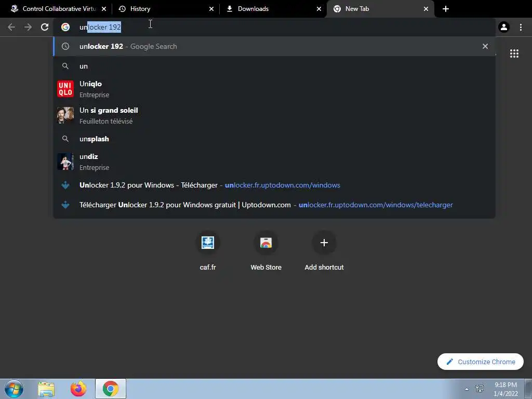Screen dimensions: 532x399
Task: Close the Downloads tab
Action: click(319, 9)
